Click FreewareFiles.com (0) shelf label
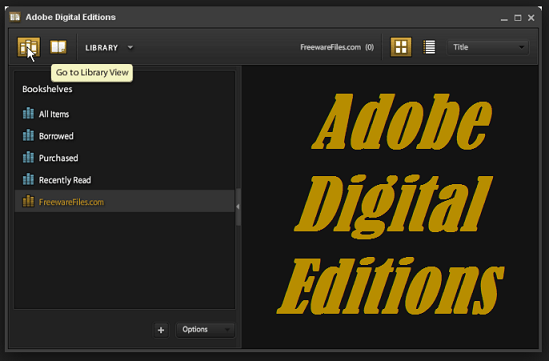This screenshot has width=549, height=361. pos(337,47)
